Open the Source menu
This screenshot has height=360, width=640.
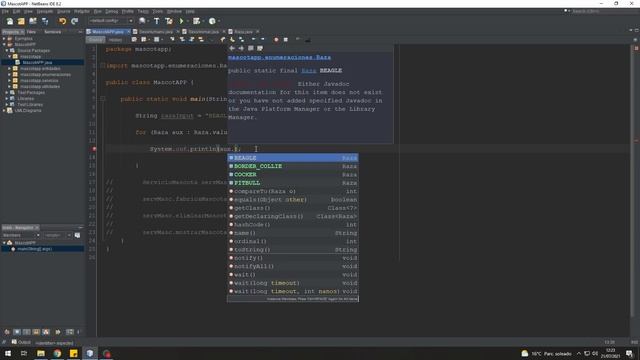point(63,11)
